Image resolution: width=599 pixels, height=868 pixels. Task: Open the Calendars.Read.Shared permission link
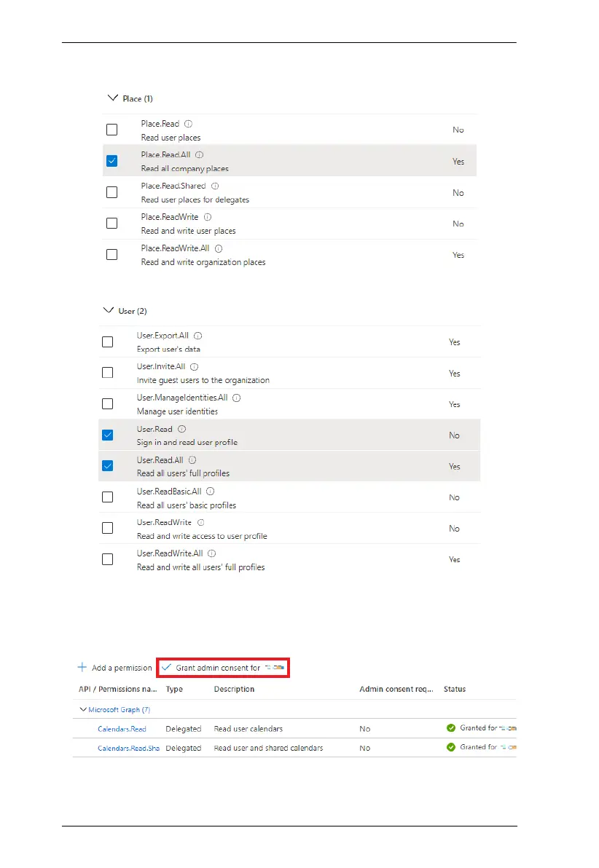point(128,748)
